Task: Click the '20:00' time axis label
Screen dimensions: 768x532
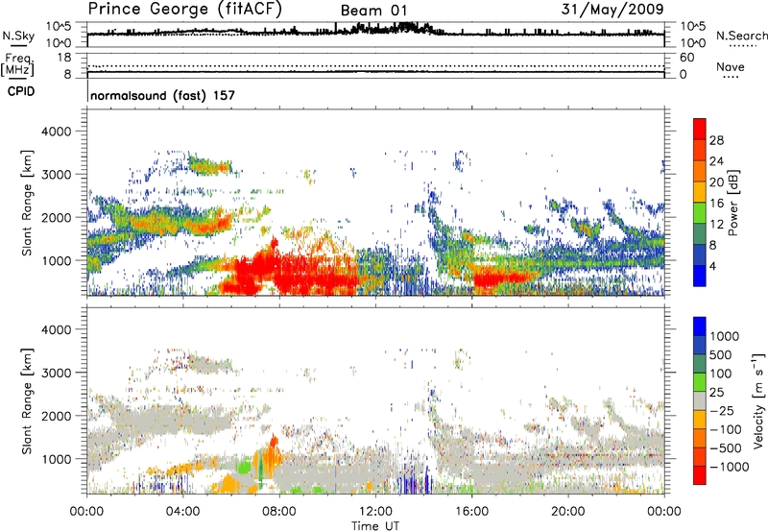Action: click(567, 512)
